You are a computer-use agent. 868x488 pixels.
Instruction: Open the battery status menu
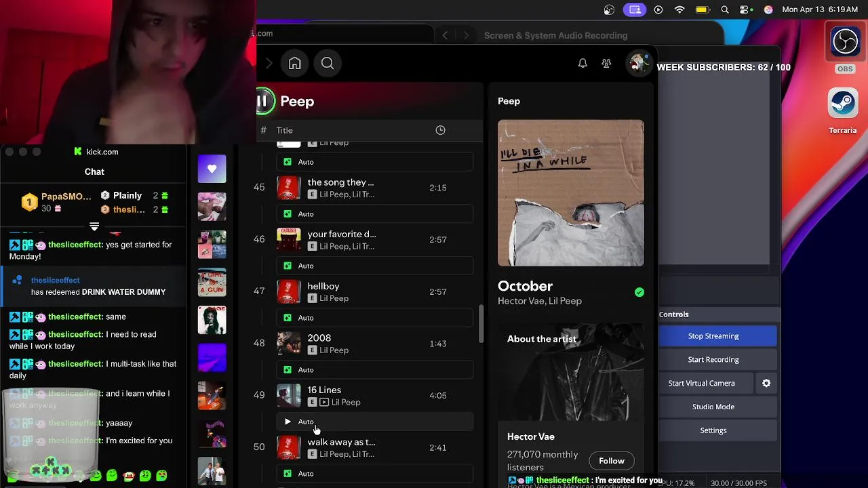(702, 9)
